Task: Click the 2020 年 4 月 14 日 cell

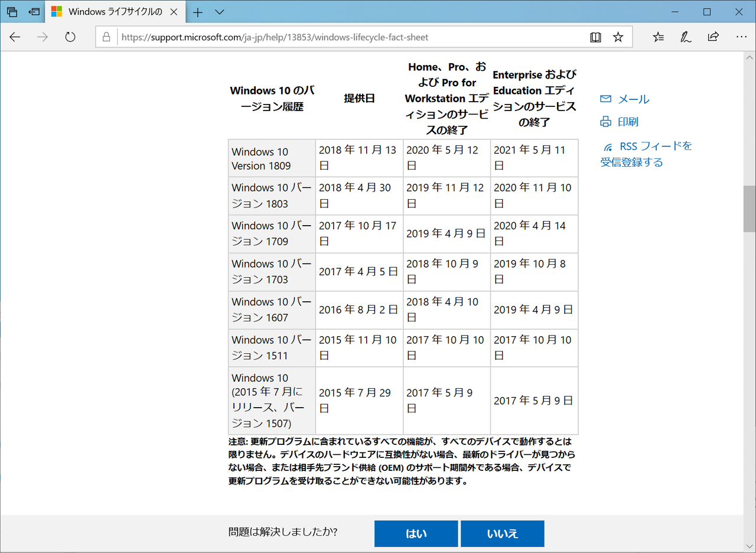Action: click(x=534, y=233)
